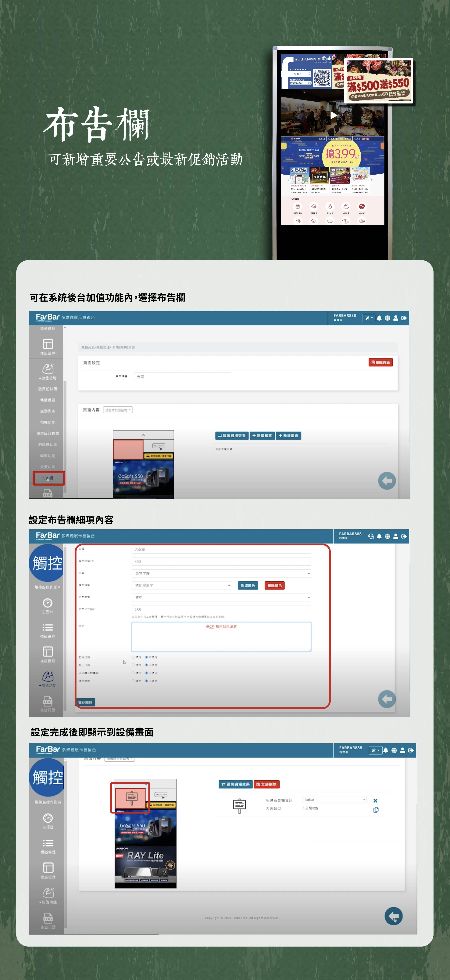
Task: Click the 新增檔案 button
Action: [x=262, y=436]
